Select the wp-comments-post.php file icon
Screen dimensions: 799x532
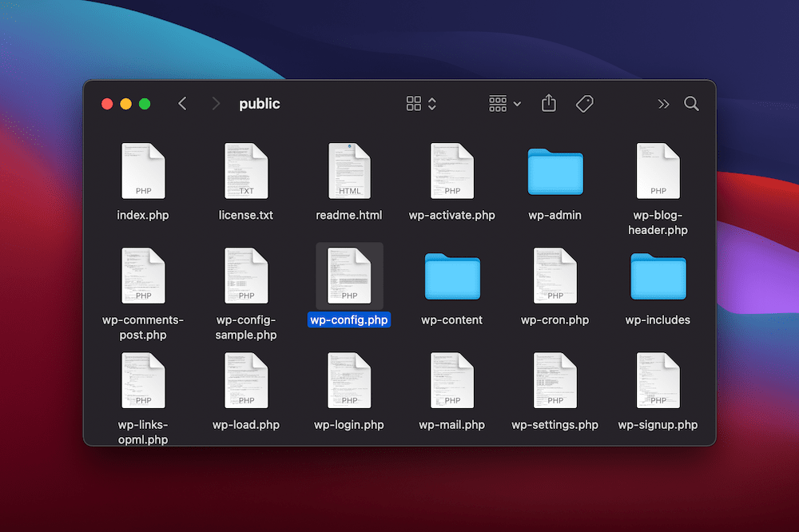[143, 276]
